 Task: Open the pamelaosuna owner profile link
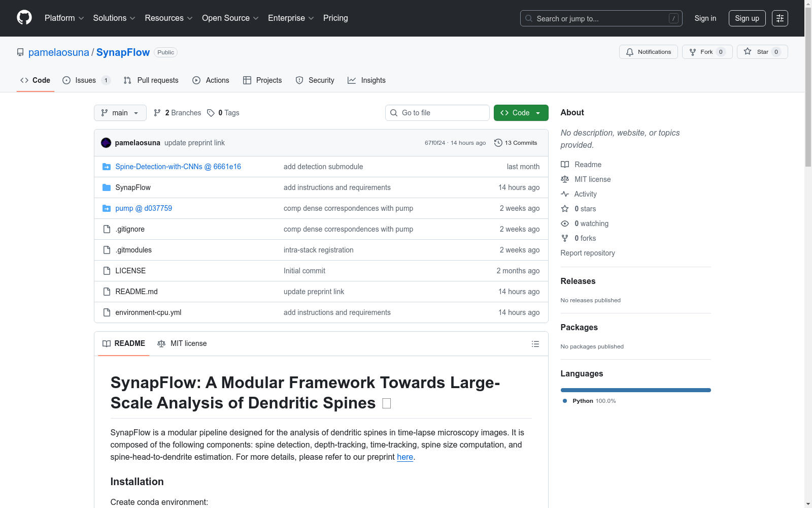pos(59,52)
